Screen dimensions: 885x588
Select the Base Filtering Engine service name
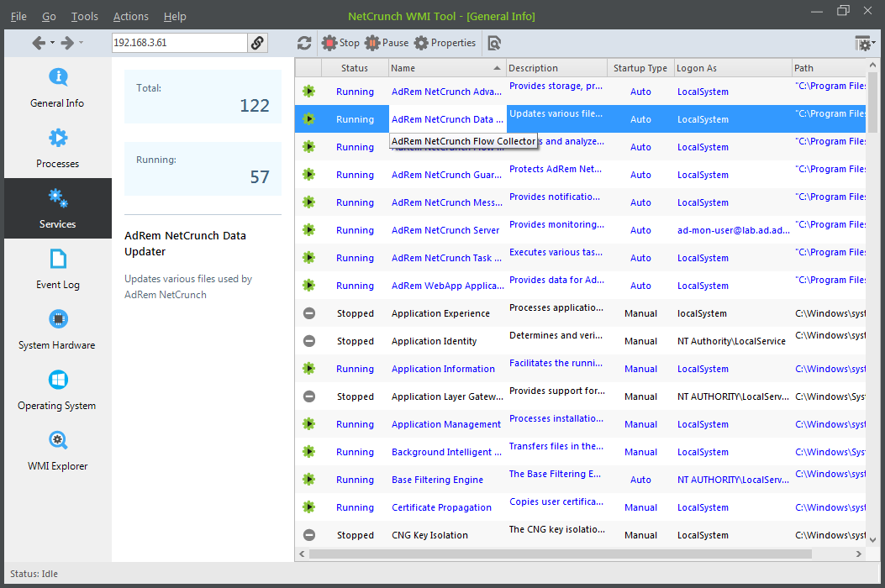tap(437, 480)
